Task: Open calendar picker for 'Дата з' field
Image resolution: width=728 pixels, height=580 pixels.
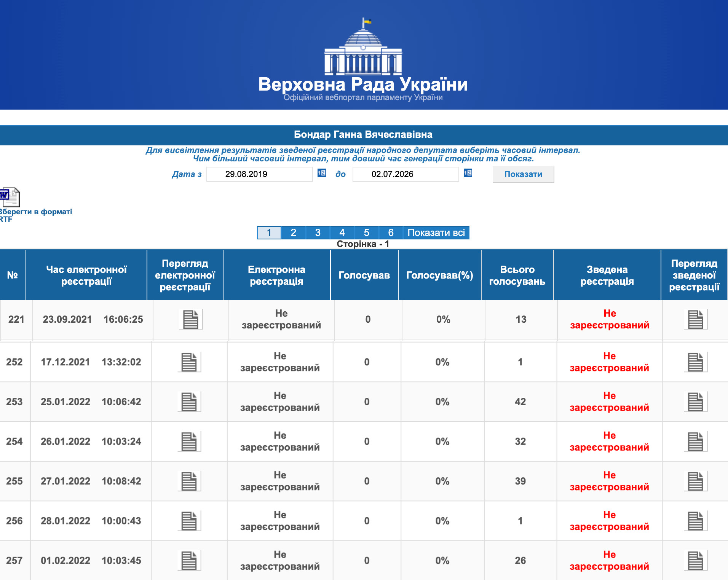Action: click(x=322, y=173)
